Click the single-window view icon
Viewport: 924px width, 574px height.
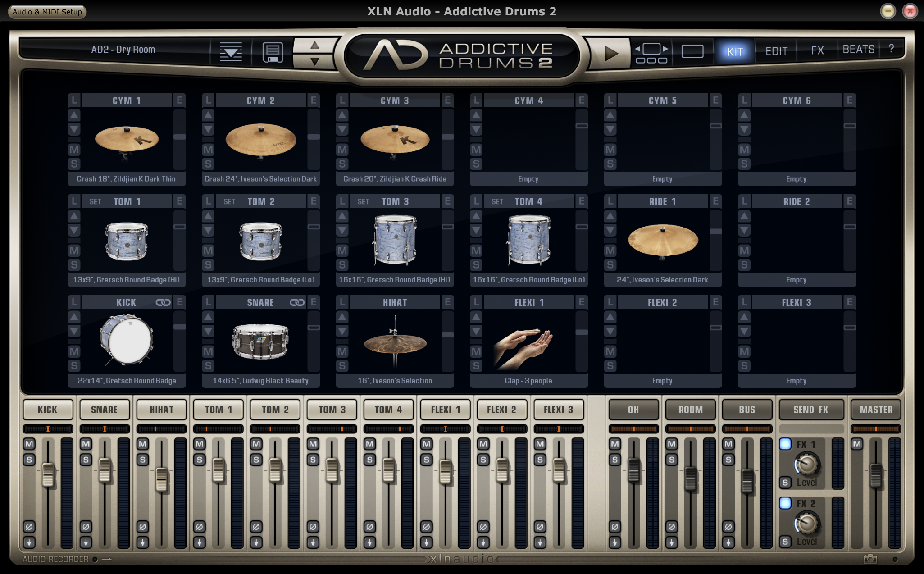point(692,51)
